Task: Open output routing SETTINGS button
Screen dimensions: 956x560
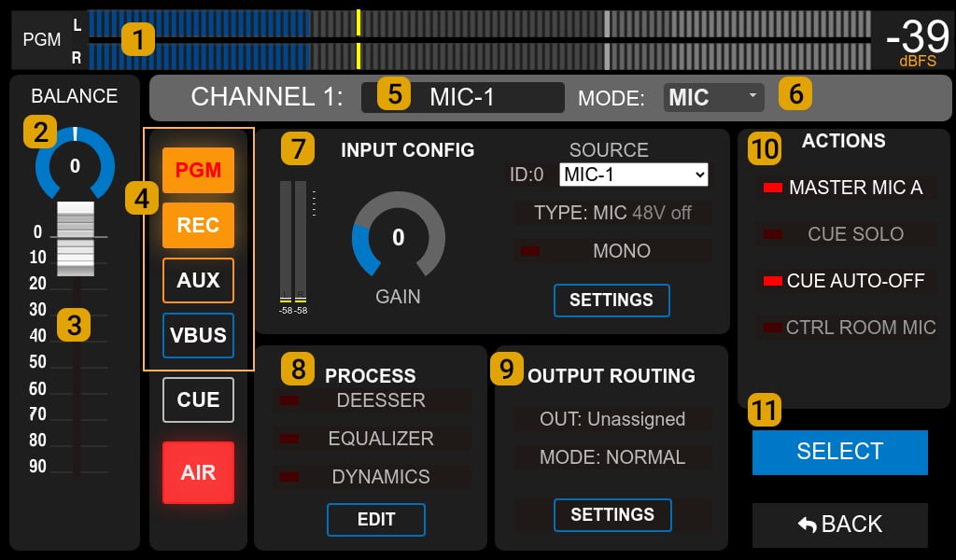Action: 612,515
